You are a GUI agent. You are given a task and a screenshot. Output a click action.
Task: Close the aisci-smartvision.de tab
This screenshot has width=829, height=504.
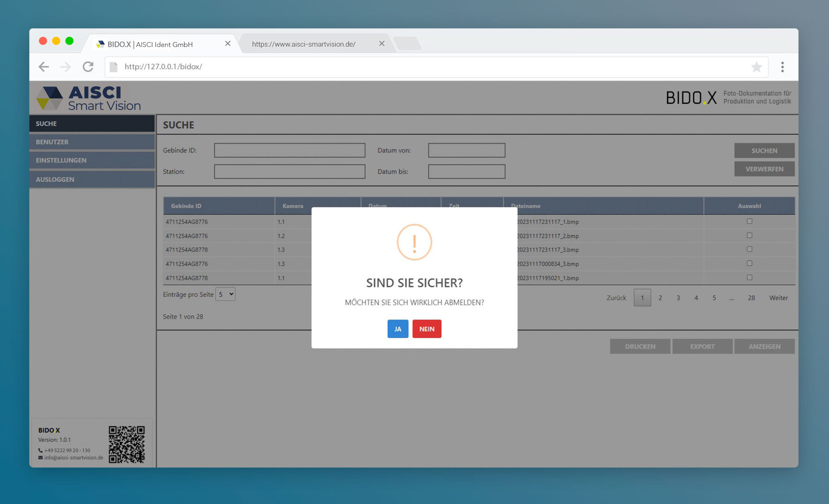(x=381, y=44)
